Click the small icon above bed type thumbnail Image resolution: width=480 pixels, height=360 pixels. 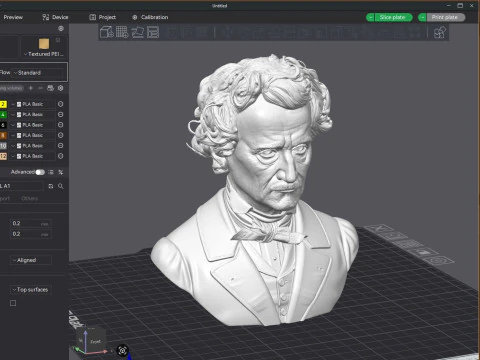coord(58,40)
